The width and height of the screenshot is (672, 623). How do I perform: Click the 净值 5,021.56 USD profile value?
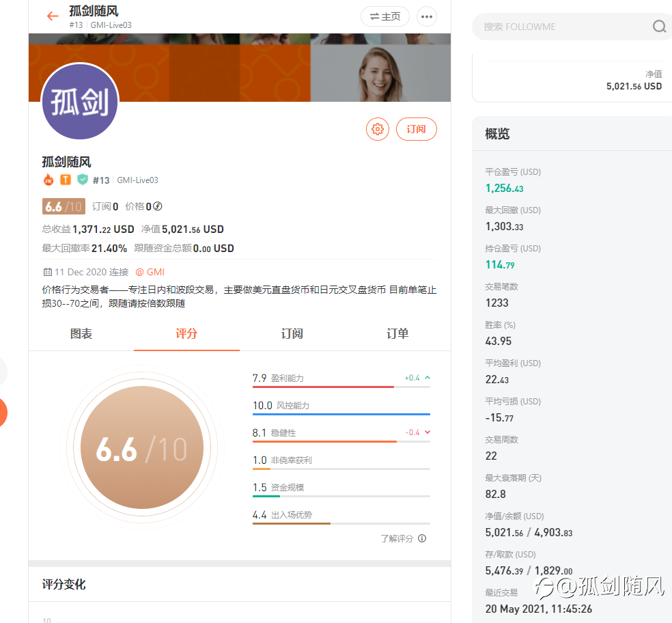pyautogui.click(x=193, y=230)
